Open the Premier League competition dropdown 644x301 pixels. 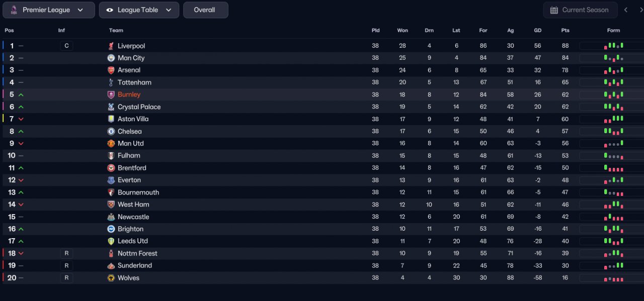(48, 10)
